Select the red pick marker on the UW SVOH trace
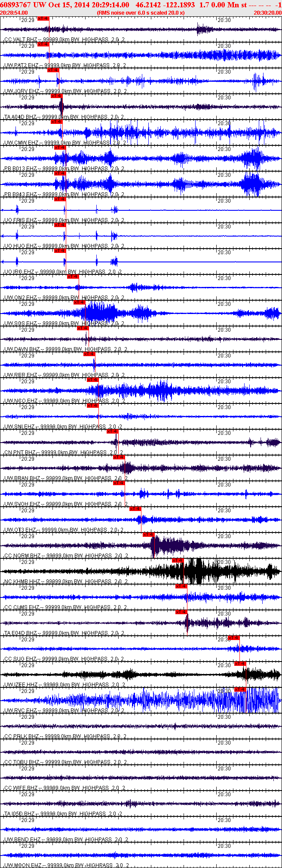The height and width of the screenshot is (868, 282). [119, 483]
